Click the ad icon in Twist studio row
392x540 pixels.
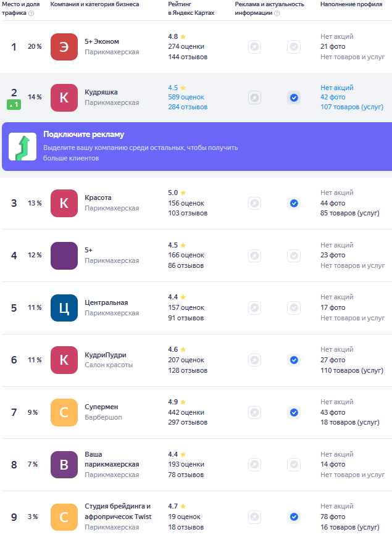(x=254, y=517)
